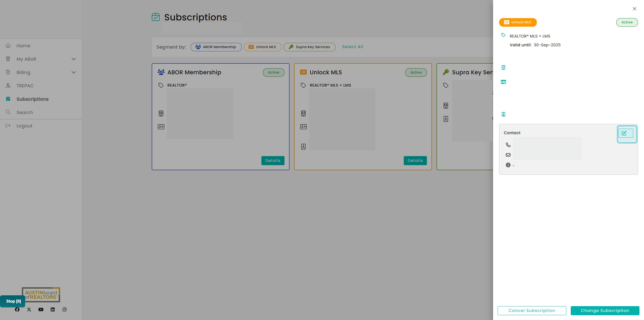Viewport: 644px width, 320px height.
Task: Click the Unlock MLS card list icon
Action: (303, 72)
